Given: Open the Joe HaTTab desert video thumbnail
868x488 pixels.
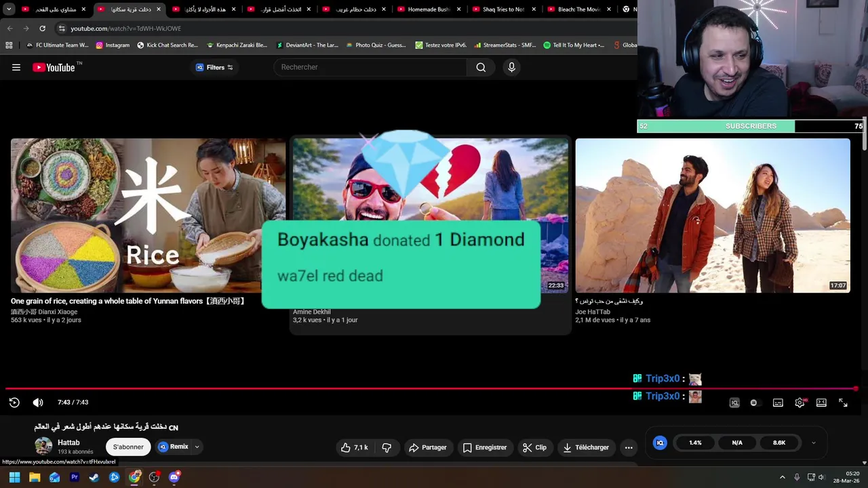Looking at the screenshot, I should [x=713, y=216].
